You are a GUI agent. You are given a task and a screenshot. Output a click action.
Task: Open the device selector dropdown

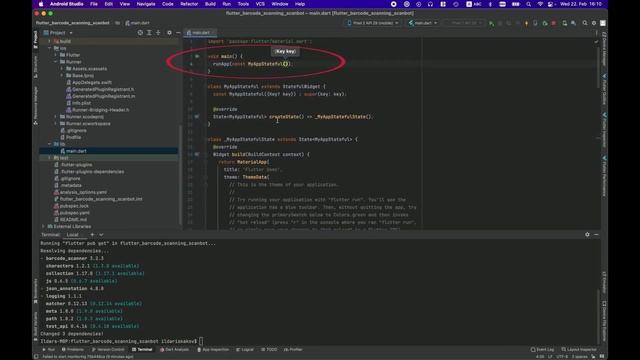point(373,23)
